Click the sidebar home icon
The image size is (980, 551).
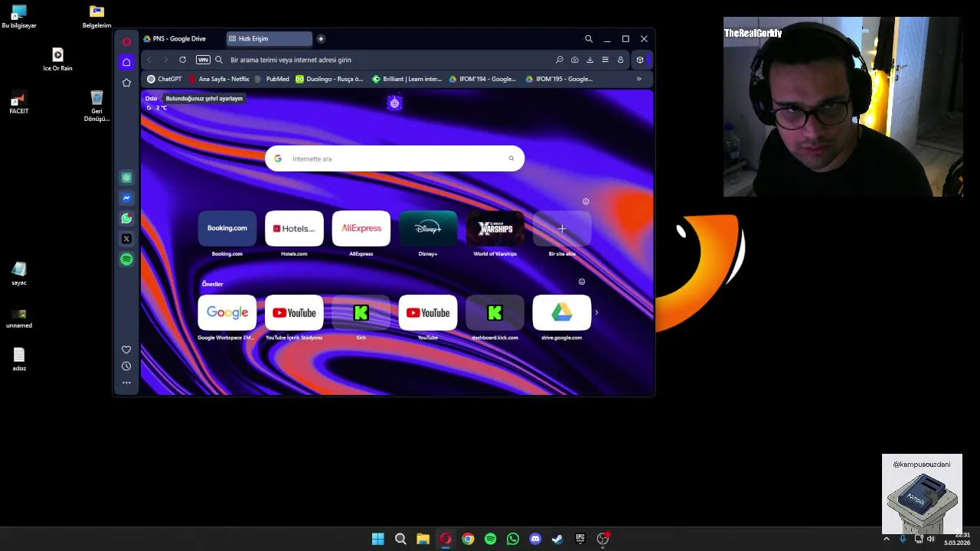126,62
